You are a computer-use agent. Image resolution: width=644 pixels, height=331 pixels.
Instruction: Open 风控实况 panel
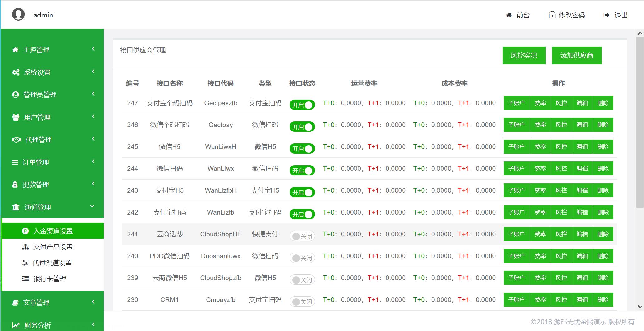(x=524, y=55)
